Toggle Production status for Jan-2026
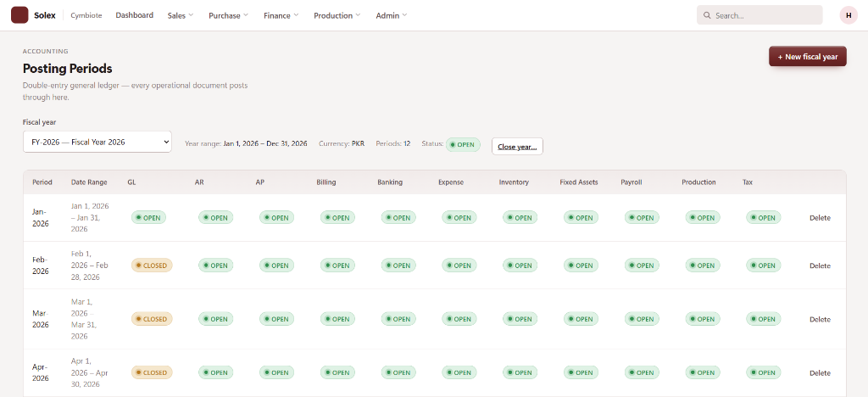The width and height of the screenshot is (868, 397). coord(703,218)
